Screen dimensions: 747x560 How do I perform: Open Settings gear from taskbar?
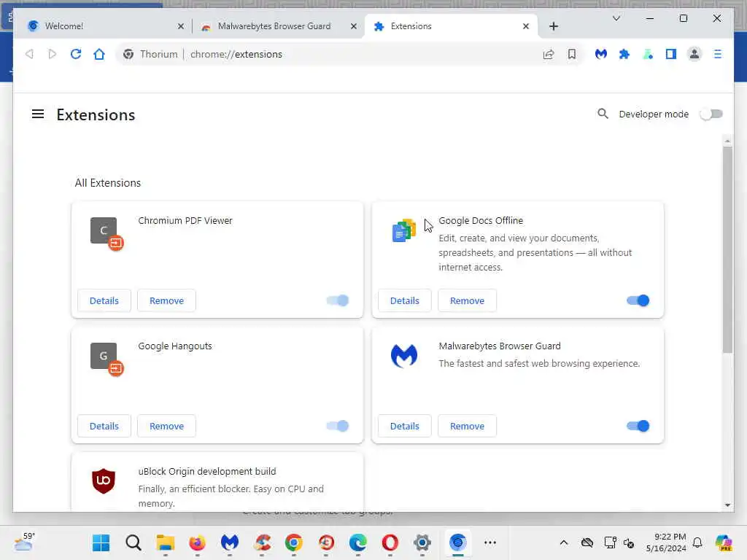click(x=422, y=542)
